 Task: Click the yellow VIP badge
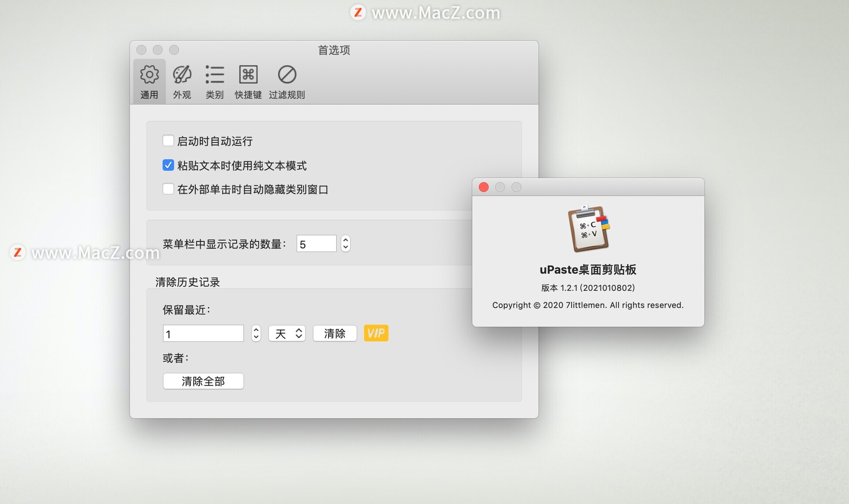[376, 333]
